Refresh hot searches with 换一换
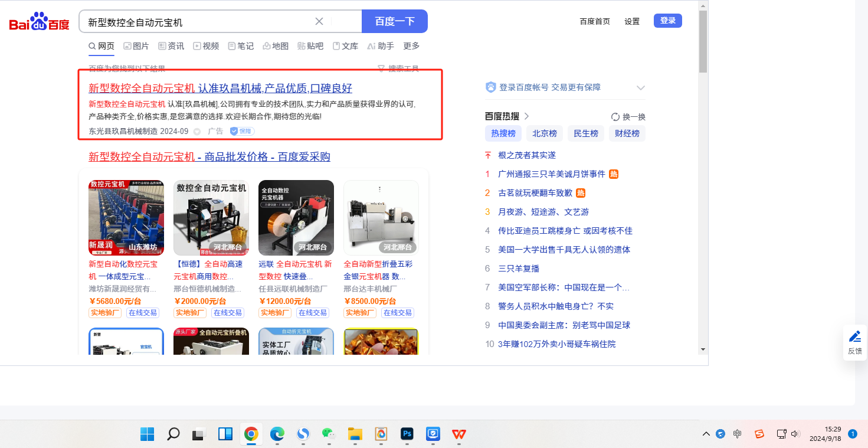 [628, 117]
